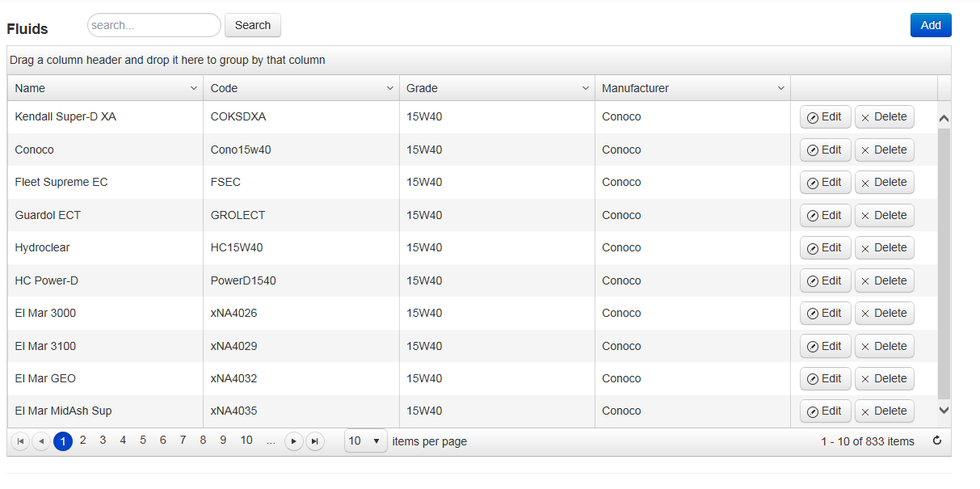The height and width of the screenshot is (489, 980).
Task: Open Grade column menu arrow
Action: [x=586, y=88]
